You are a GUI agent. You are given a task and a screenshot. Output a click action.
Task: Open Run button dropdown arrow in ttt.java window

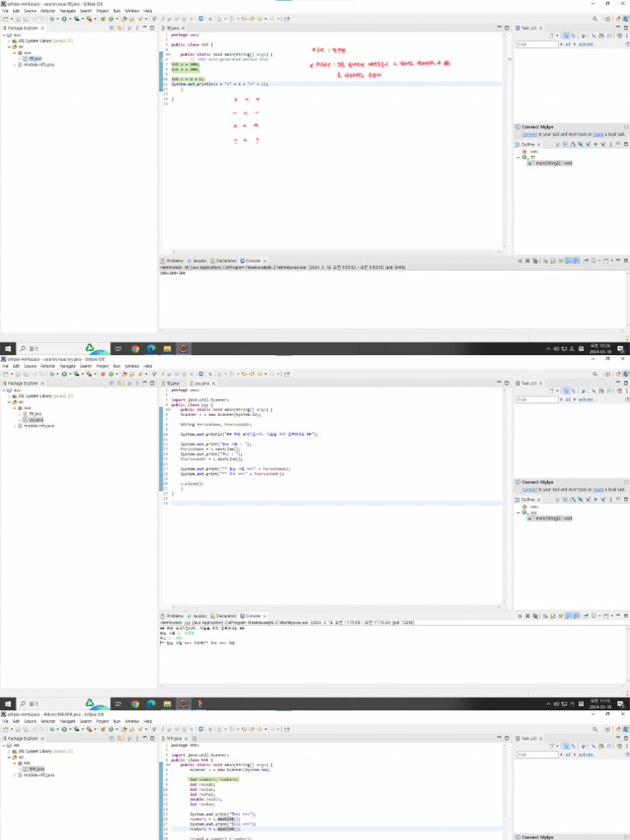point(71,19)
